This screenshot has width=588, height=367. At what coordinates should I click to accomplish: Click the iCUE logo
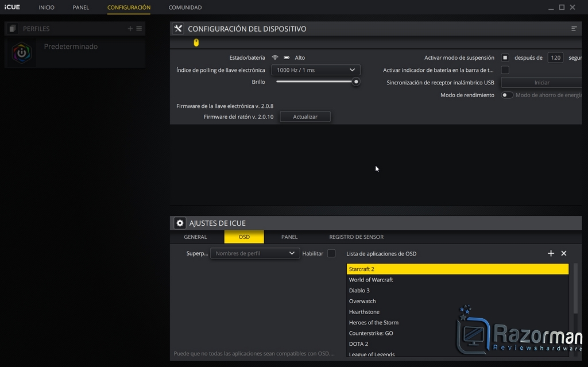point(12,7)
